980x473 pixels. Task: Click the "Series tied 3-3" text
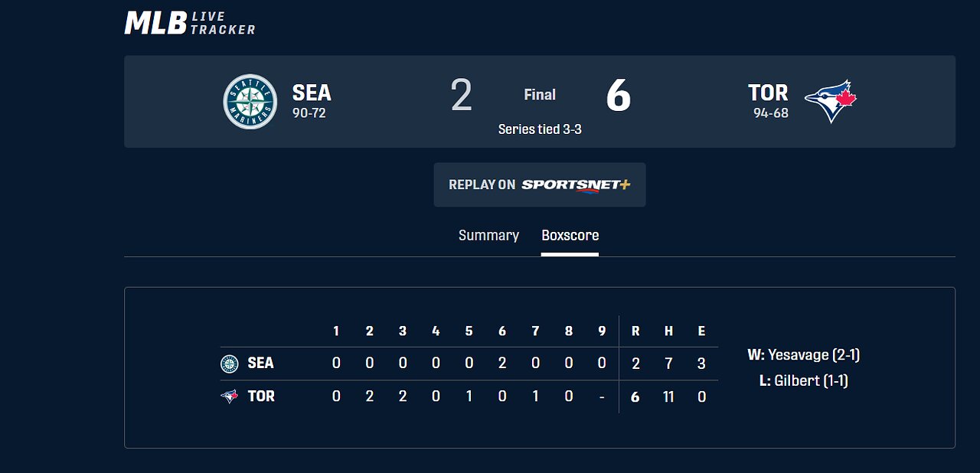point(540,129)
